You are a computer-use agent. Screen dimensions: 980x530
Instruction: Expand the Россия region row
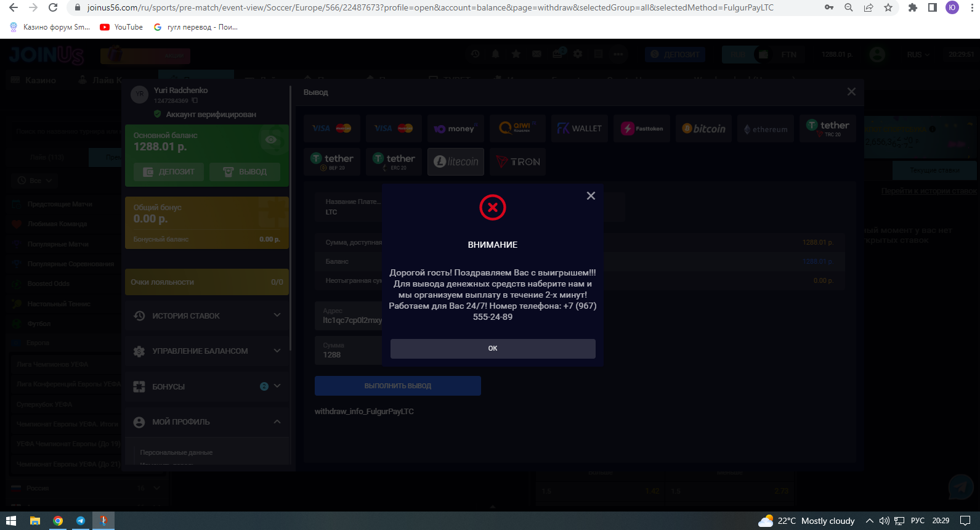click(86, 488)
